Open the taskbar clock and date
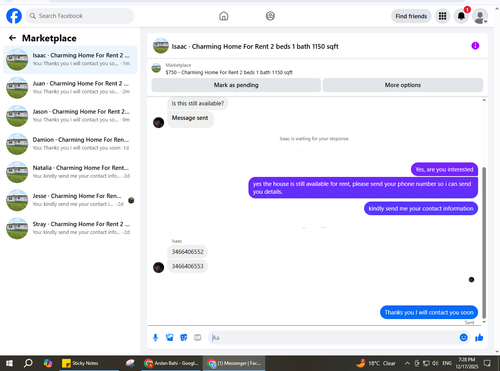This screenshot has width=500, height=371. (x=467, y=363)
